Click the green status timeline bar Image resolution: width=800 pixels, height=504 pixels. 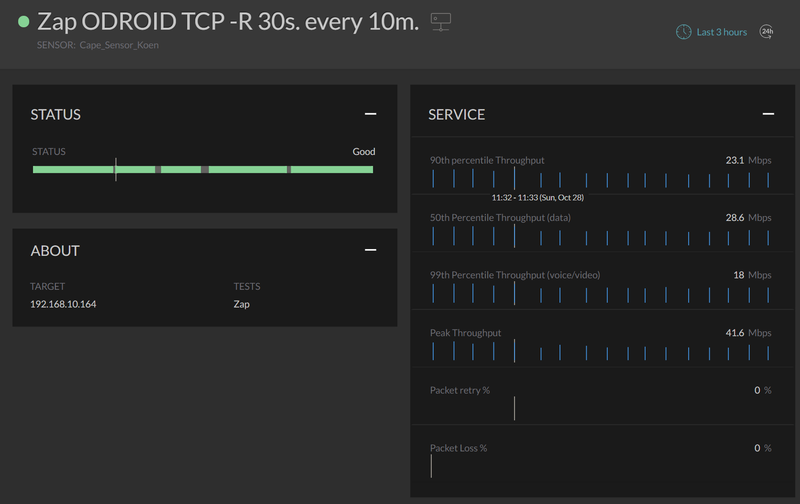click(203, 169)
